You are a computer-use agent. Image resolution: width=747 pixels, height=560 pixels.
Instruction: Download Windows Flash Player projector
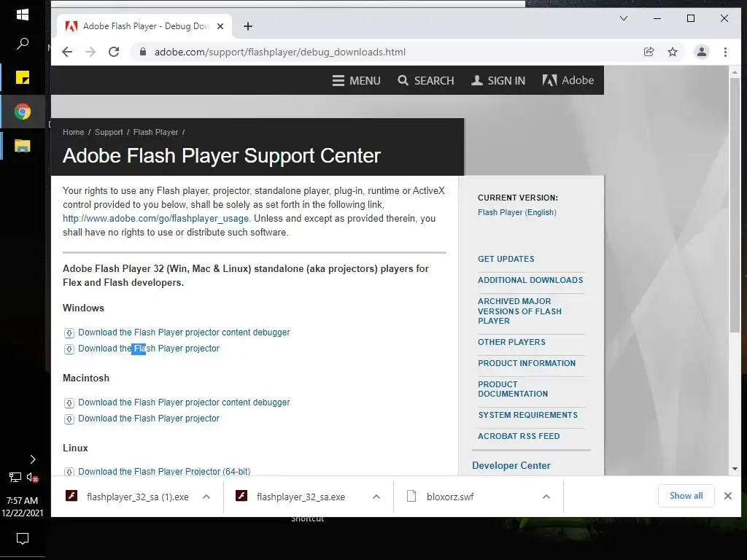click(149, 349)
